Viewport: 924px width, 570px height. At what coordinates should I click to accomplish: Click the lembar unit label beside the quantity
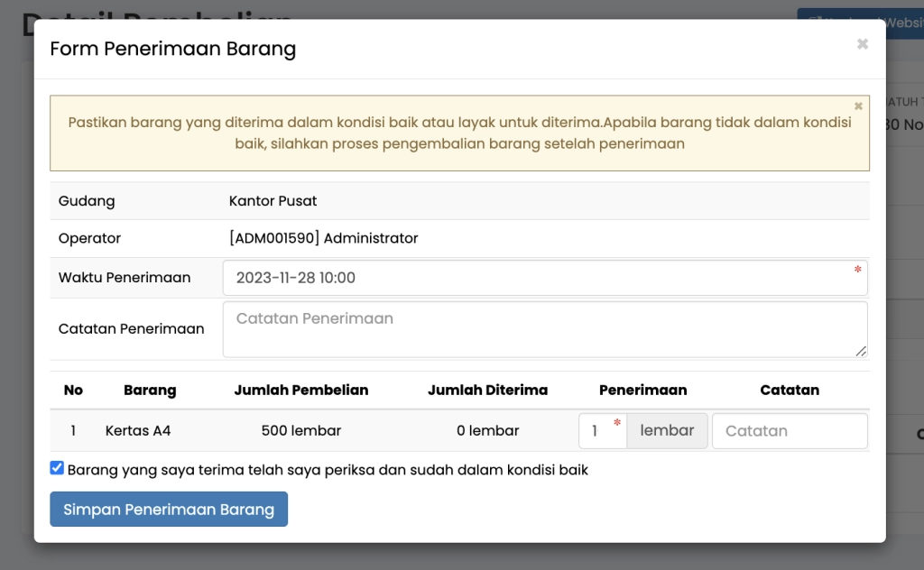click(x=666, y=430)
